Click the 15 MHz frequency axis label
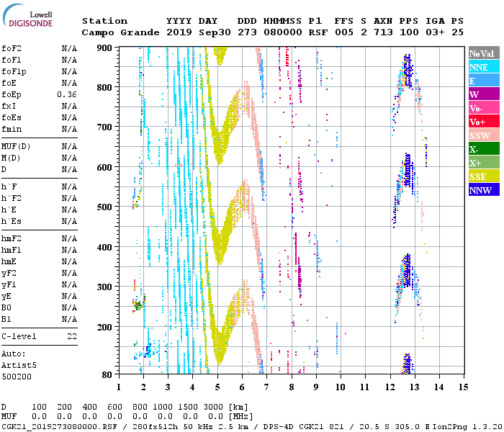The width and height of the screenshot is (504, 432). (x=464, y=387)
